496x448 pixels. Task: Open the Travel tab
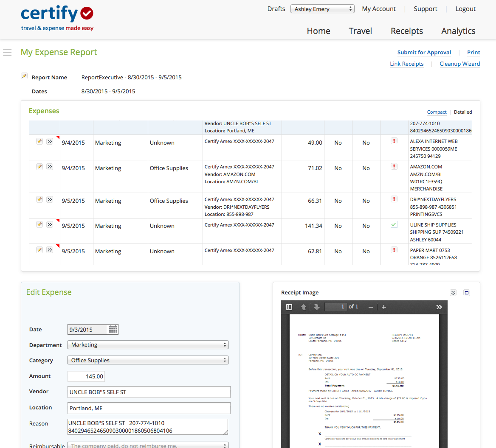click(360, 31)
